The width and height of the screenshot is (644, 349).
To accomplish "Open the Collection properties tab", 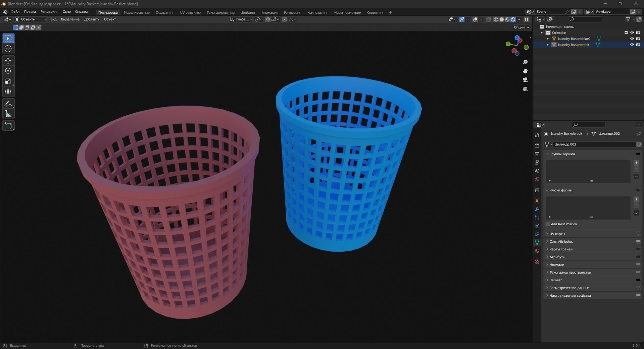I will point(537,190).
